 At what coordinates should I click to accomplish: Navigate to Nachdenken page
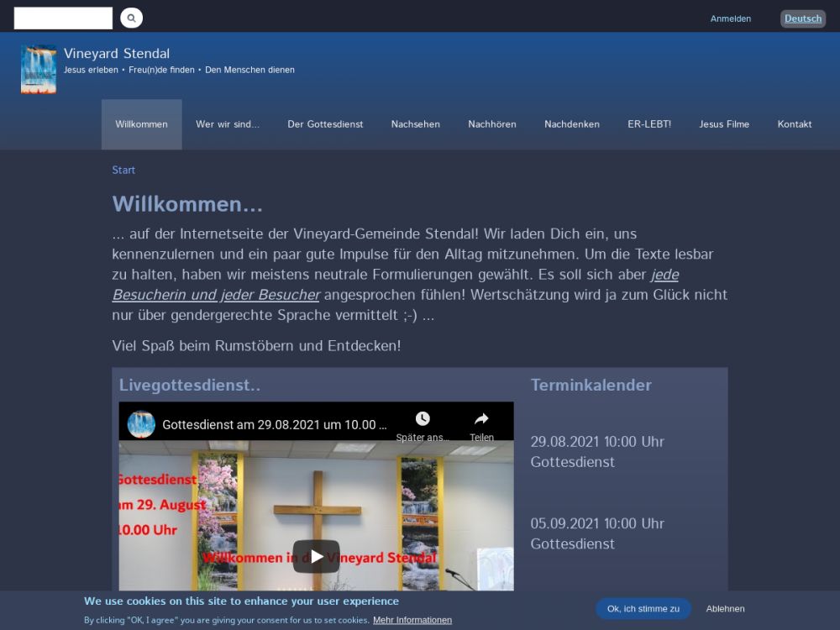572,124
